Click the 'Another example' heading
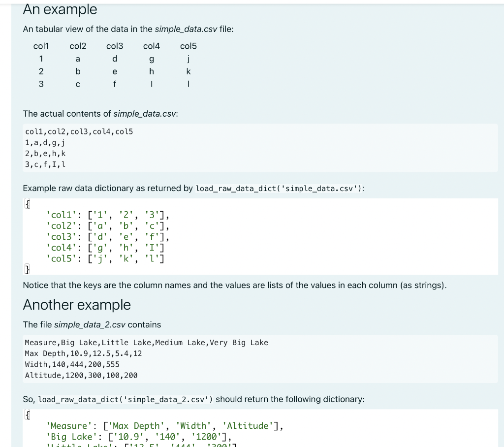The height and width of the screenshot is (447, 504). (x=76, y=305)
